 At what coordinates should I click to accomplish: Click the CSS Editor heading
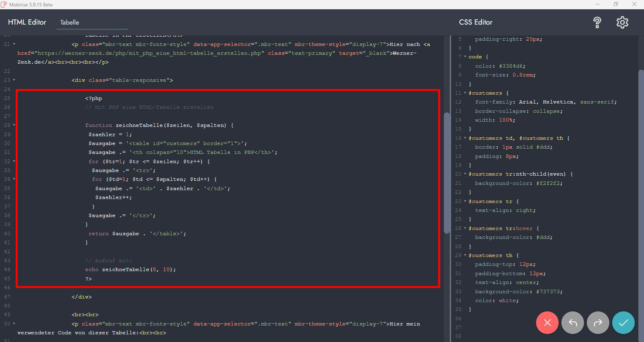475,23
